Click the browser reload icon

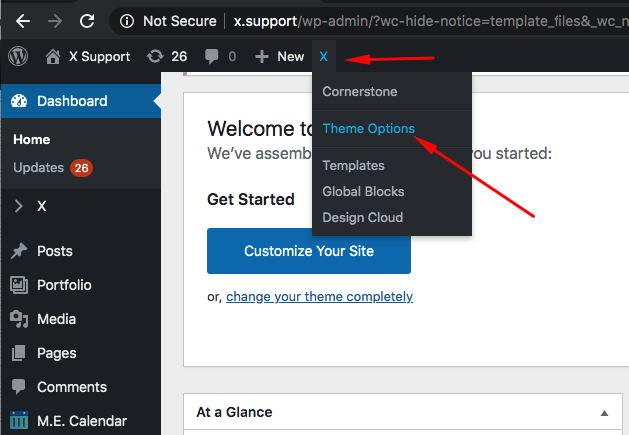pyautogui.click(x=87, y=21)
